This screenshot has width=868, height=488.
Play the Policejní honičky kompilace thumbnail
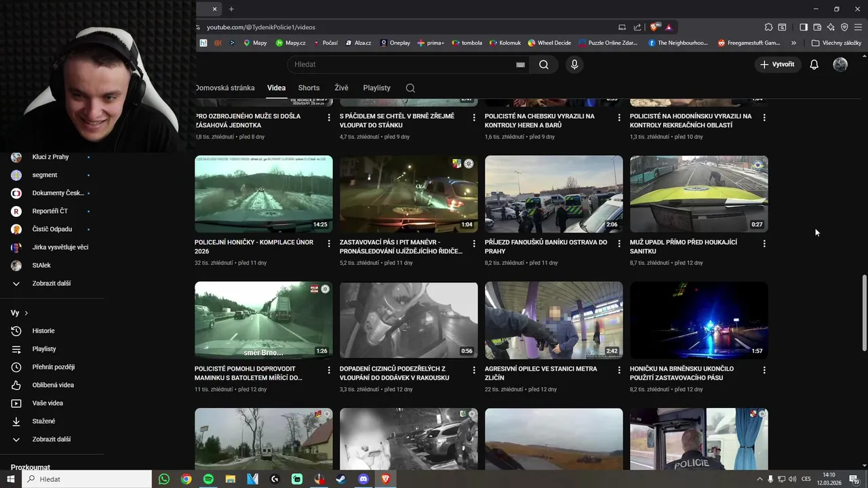point(264,195)
